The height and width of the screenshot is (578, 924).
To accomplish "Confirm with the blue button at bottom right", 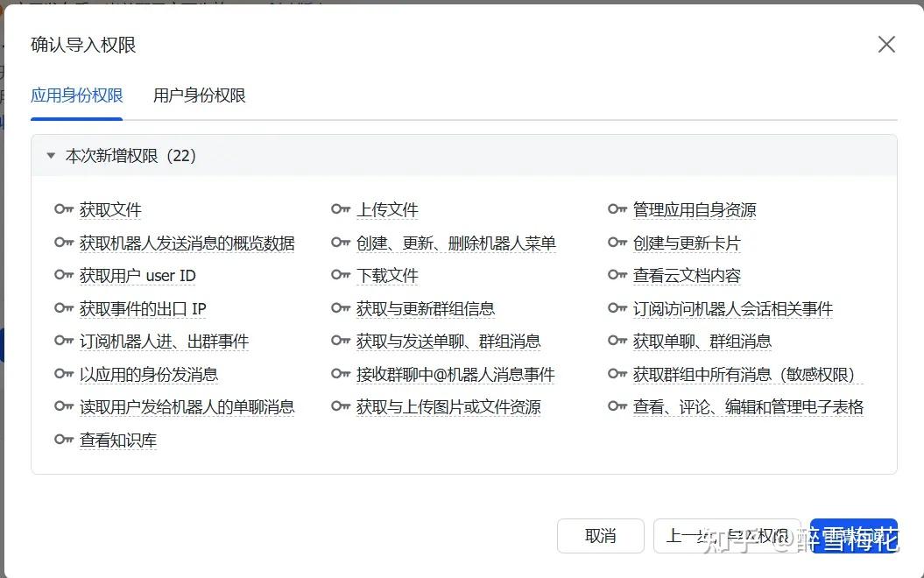I will pos(853,536).
